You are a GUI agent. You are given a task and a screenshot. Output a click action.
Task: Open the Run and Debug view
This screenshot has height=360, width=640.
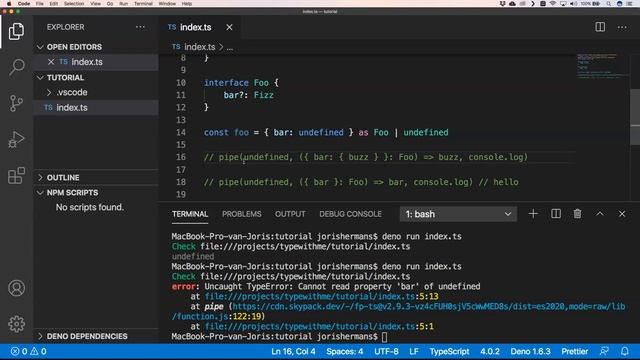tap(16, 140)
